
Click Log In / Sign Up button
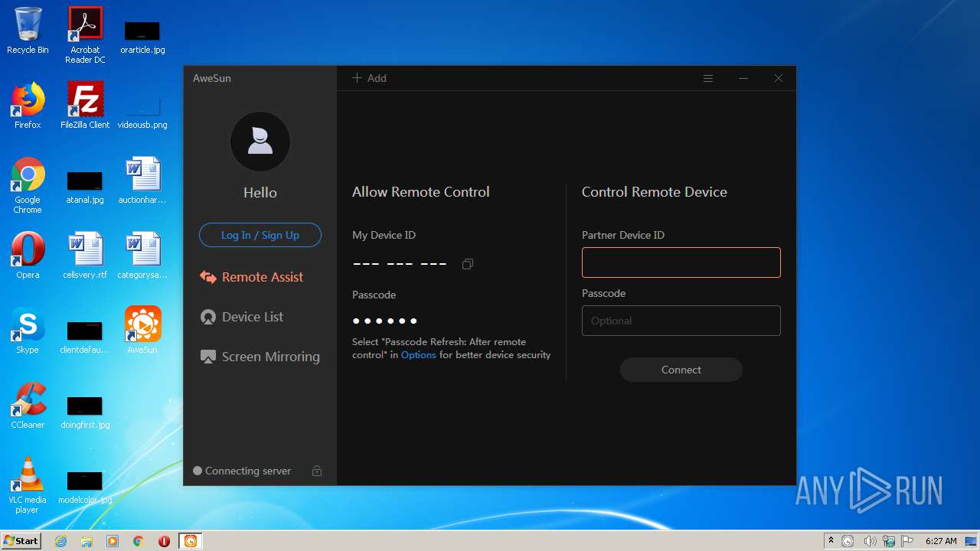260,235
